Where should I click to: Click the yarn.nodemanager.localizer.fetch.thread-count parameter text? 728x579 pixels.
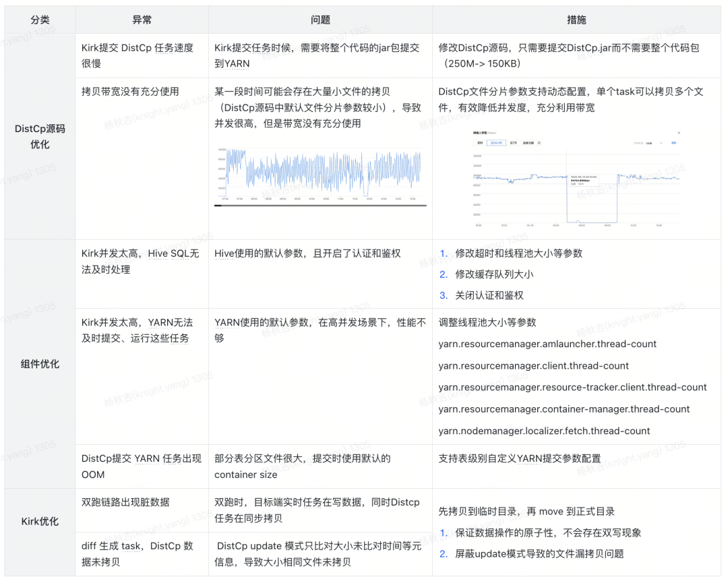pos(544,431)
